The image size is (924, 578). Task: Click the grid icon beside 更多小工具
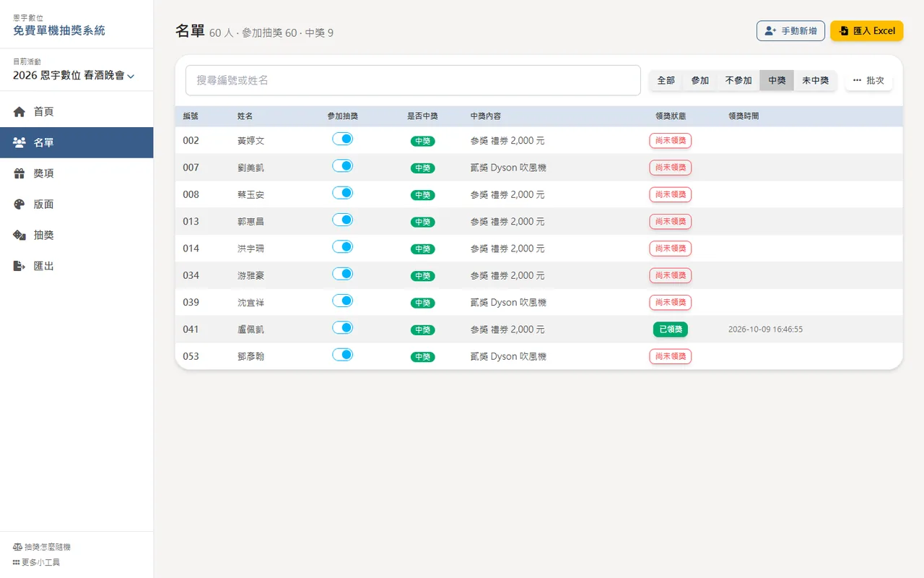(17, 562)
